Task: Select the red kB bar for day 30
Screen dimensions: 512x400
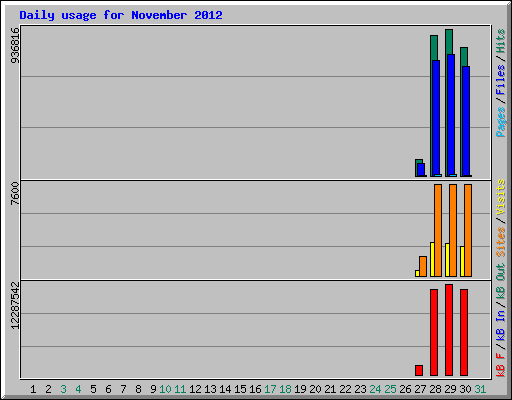Action: click(x=464, y=332)
